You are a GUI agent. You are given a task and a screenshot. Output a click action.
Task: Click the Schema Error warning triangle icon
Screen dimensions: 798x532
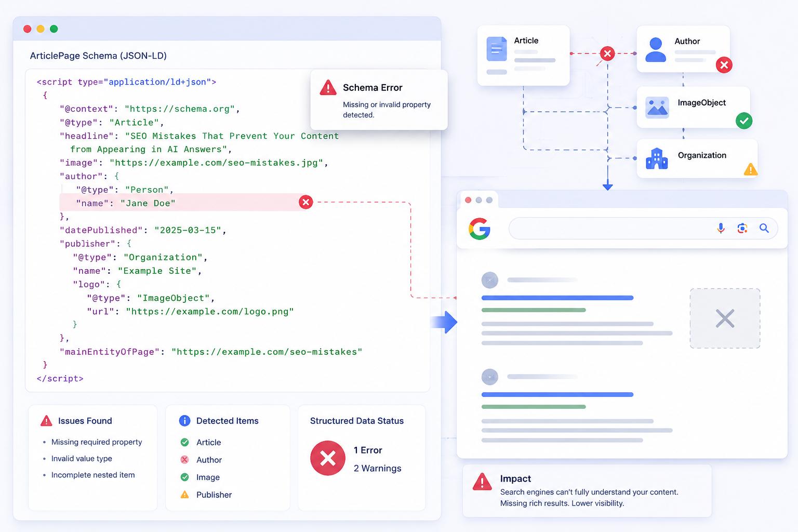pyautogui.click(x=328, y=87)
